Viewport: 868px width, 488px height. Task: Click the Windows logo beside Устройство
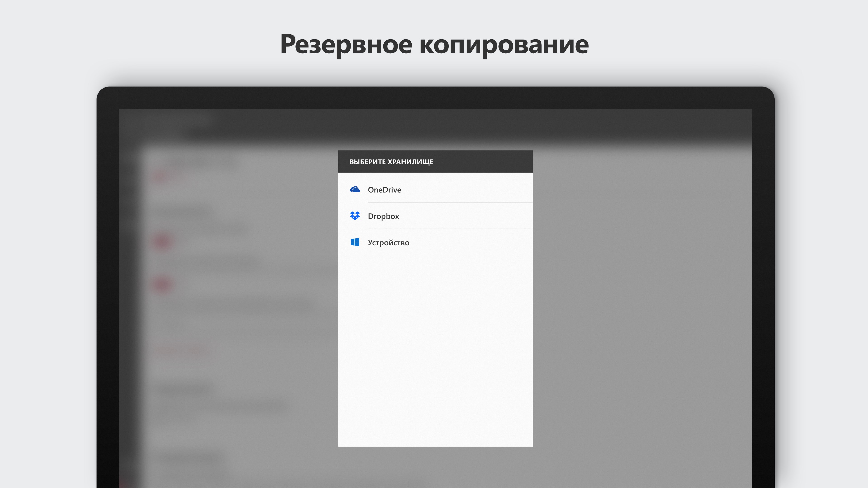point(355,242)
